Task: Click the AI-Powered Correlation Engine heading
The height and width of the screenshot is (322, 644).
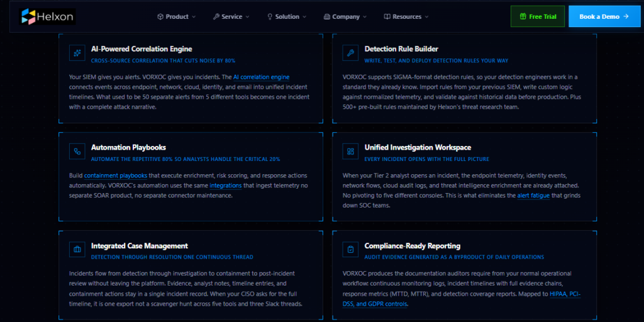Action: click(142, 49)
